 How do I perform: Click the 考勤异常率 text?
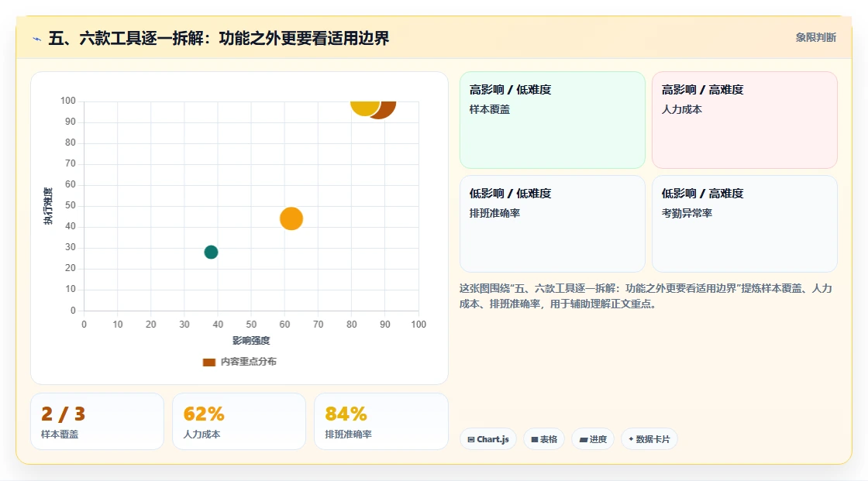coord(687,213)
